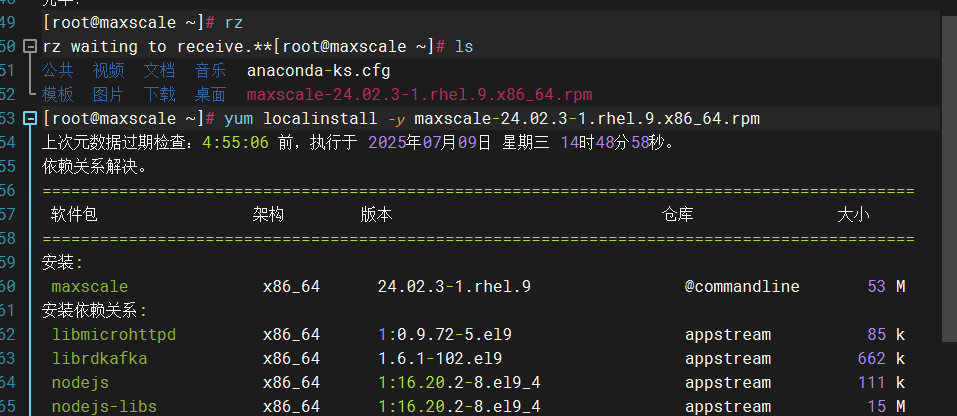Click the '架构' column header
The width and height of the screenshot is (957, 416).
tap(268, 214)
